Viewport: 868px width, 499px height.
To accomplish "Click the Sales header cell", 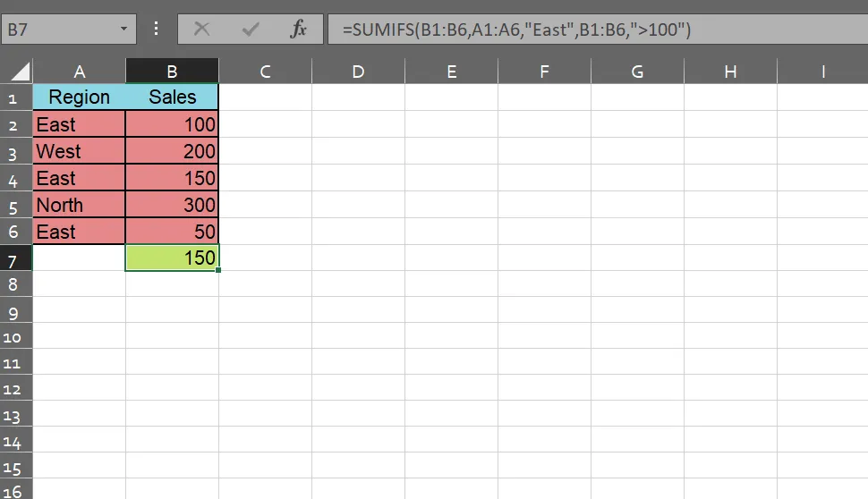I will [x=172, y=97].
